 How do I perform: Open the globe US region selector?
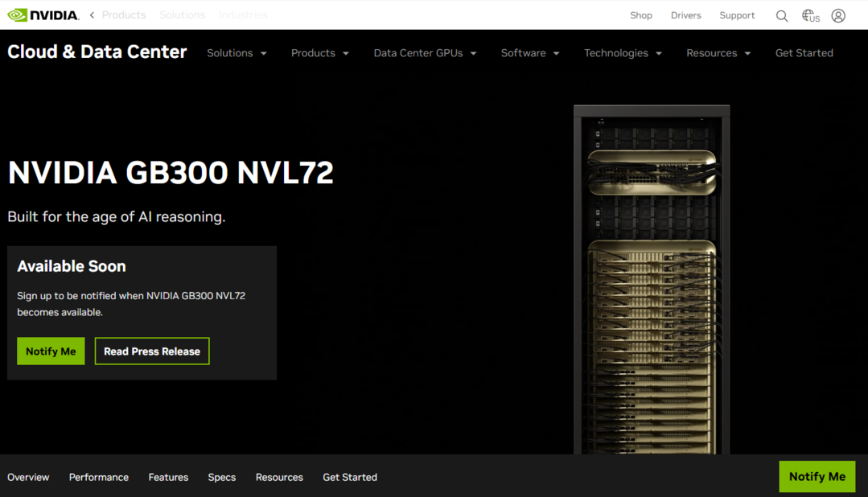click(x=810, y=15)
